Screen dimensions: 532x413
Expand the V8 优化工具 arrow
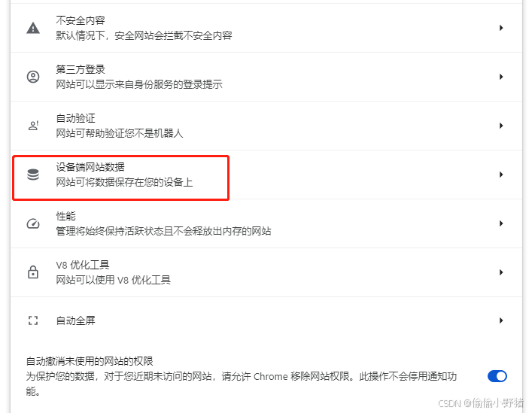click(501, 272)
